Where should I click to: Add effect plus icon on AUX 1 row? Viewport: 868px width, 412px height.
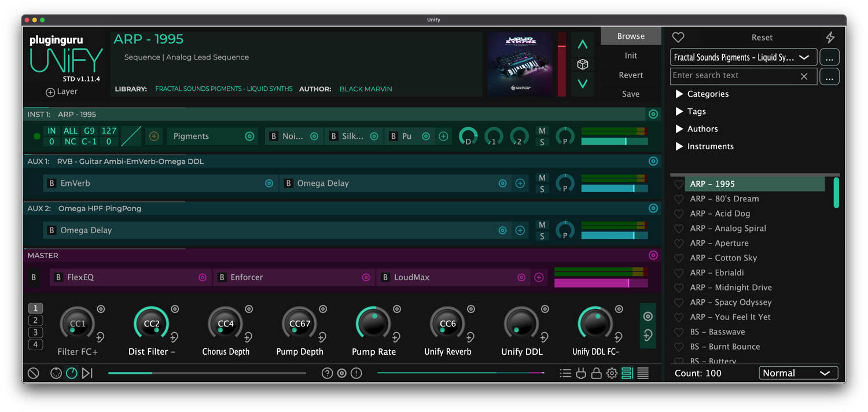point(520,183)
